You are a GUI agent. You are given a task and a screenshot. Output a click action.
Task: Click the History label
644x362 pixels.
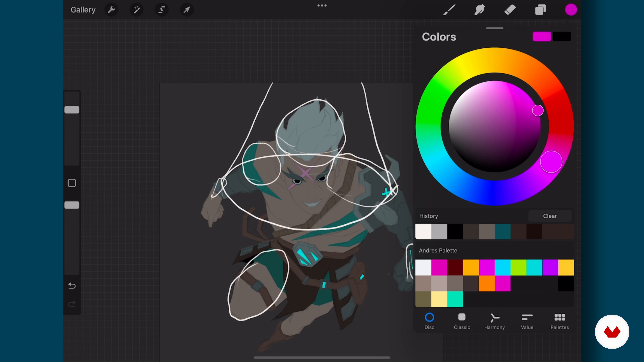pyautogui.click(x=428, y=216)
